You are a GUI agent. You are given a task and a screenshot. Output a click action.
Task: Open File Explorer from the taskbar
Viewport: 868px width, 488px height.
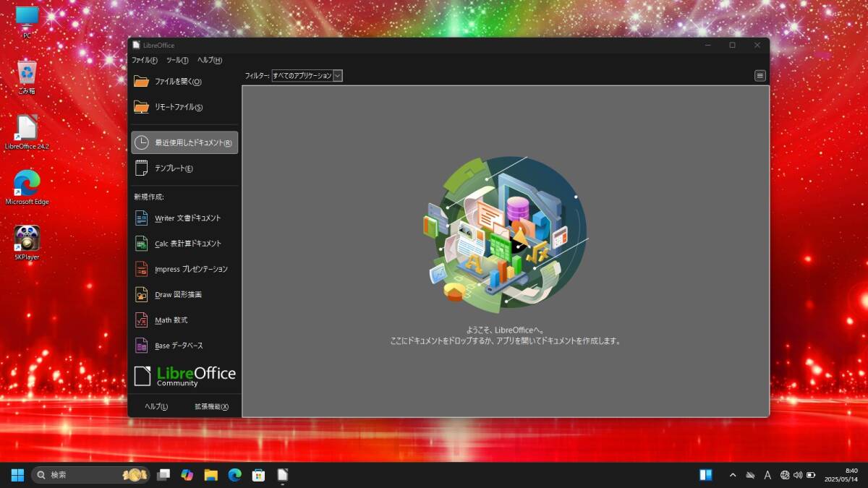pyautogui.click(x=210, y=475)
